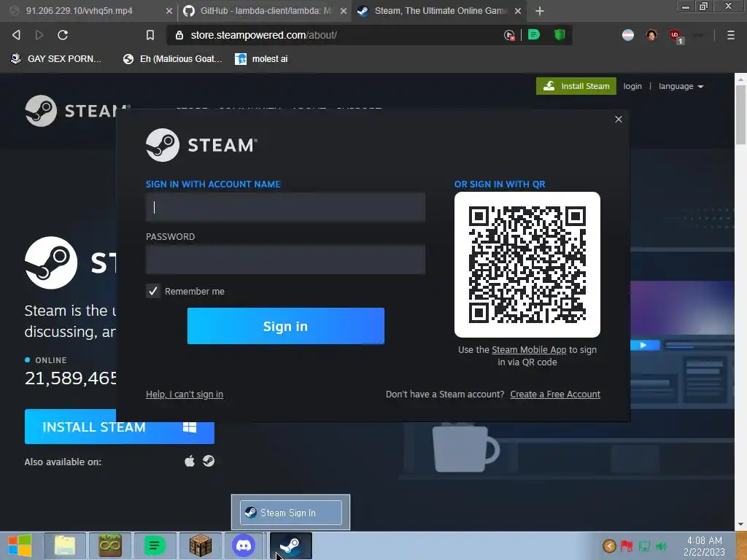This screenshot has width=747, height=560.
Task: Click the Steam logo in dialog header
Action: (x=201, y=145)
